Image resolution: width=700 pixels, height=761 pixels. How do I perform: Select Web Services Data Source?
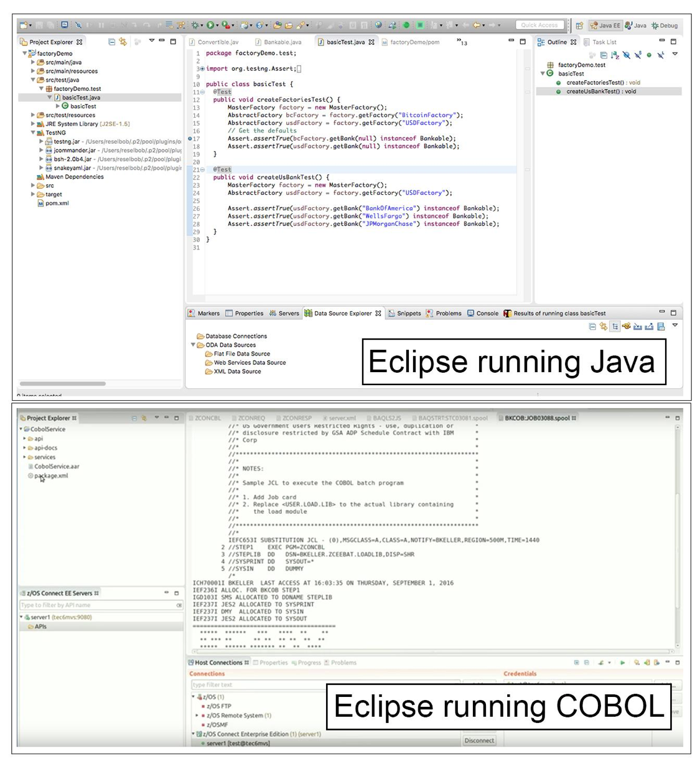click(x=246, y=362)
